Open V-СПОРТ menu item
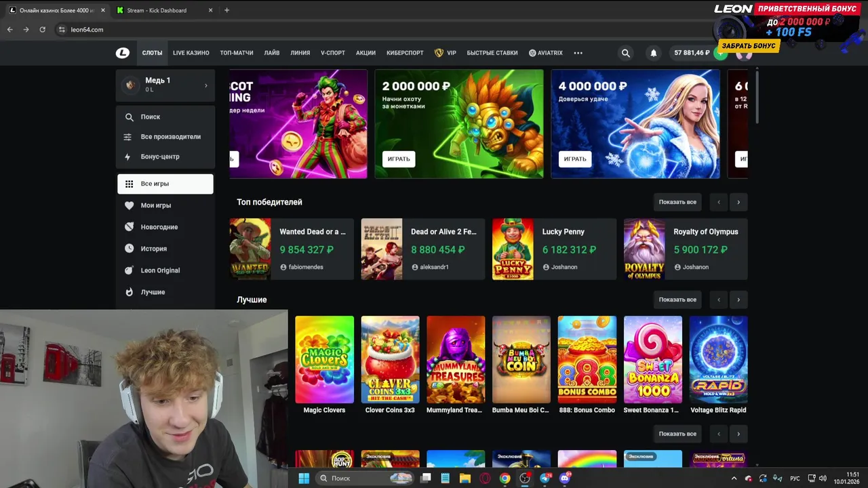 pos(333,53)
